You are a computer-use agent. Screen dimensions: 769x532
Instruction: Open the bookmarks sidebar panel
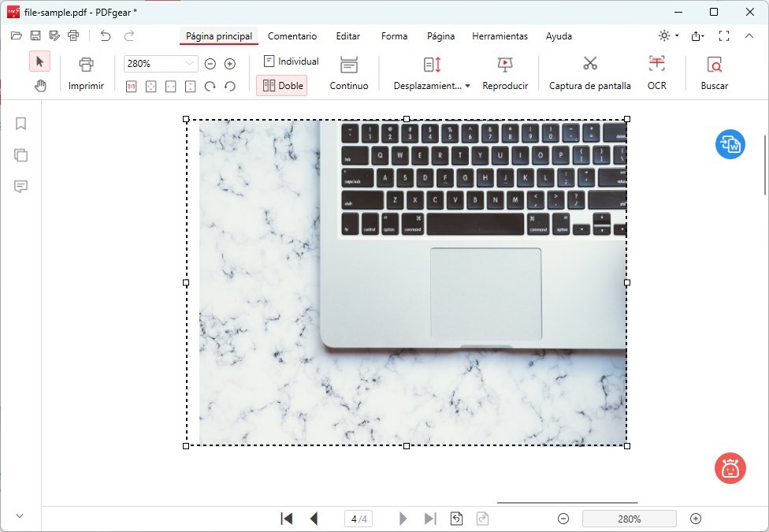(21, 124)
